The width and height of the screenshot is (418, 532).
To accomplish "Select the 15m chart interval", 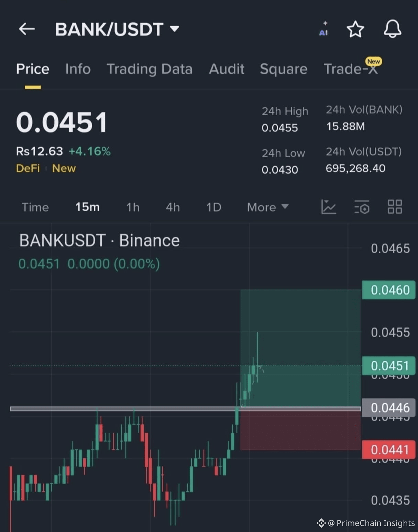I will pyautogui.click(x=87, y=207).
